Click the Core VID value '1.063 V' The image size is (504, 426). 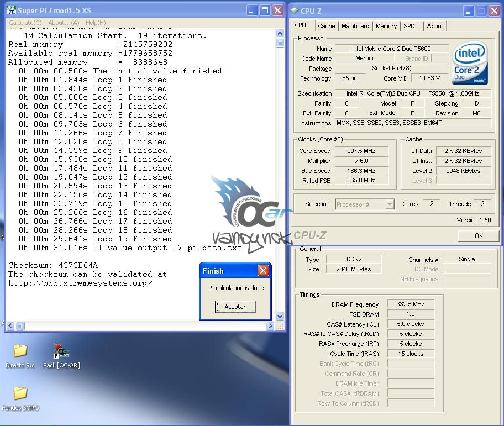[429, 78]
